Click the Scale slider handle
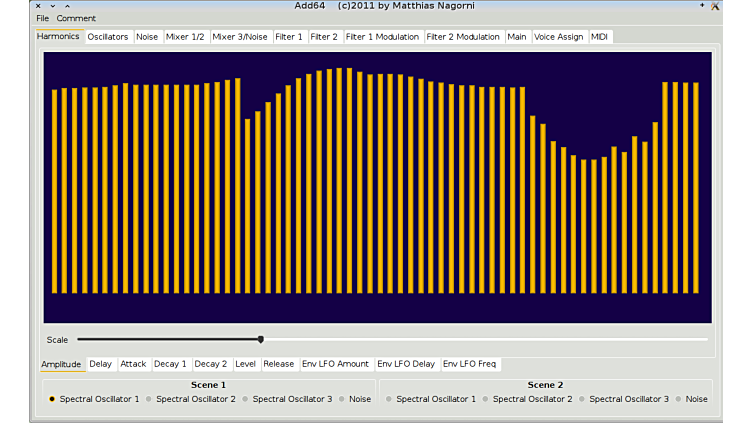The height and width of the screenshot is (423, 752). (261, 340)
